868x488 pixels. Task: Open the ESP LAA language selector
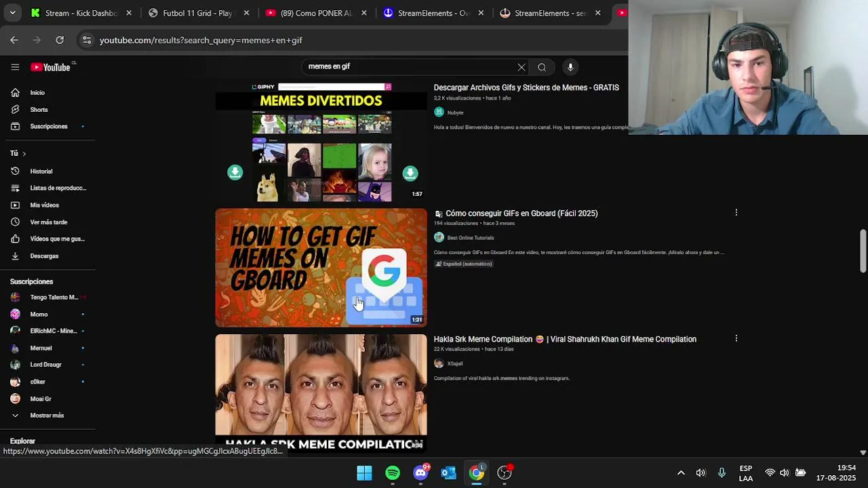point(746,473)
